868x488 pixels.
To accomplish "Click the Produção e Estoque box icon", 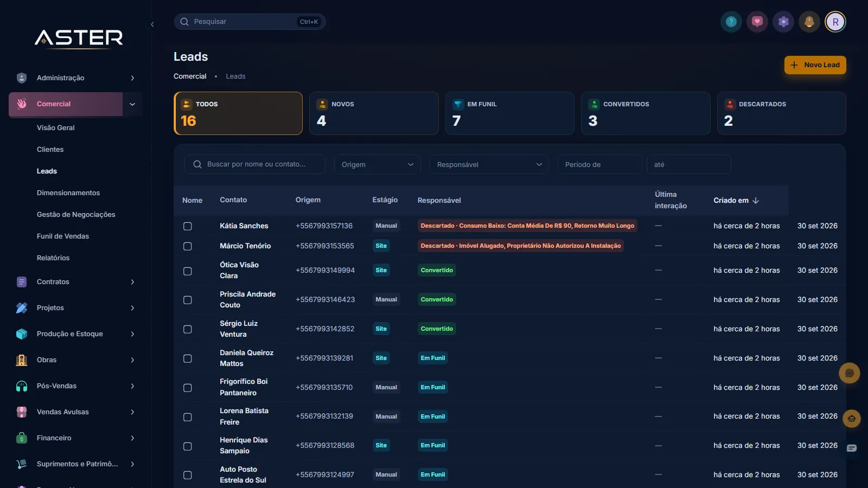I will [22, 334].
